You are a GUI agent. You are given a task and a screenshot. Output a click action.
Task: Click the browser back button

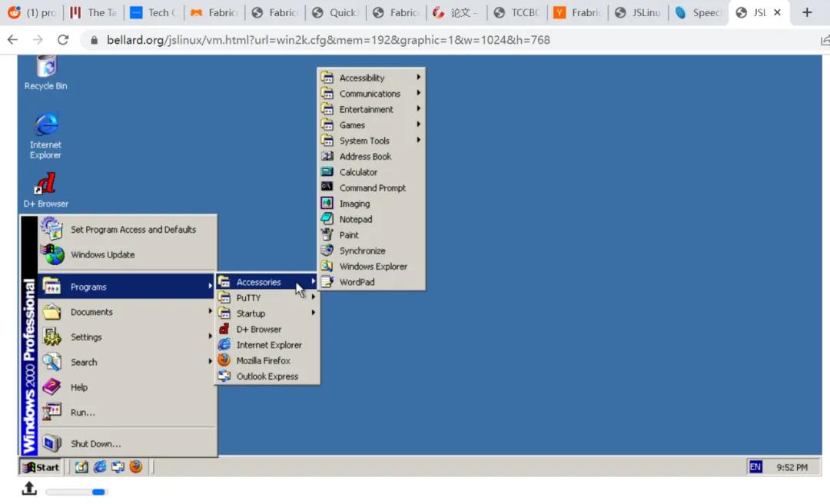click(x=13, y=40)
